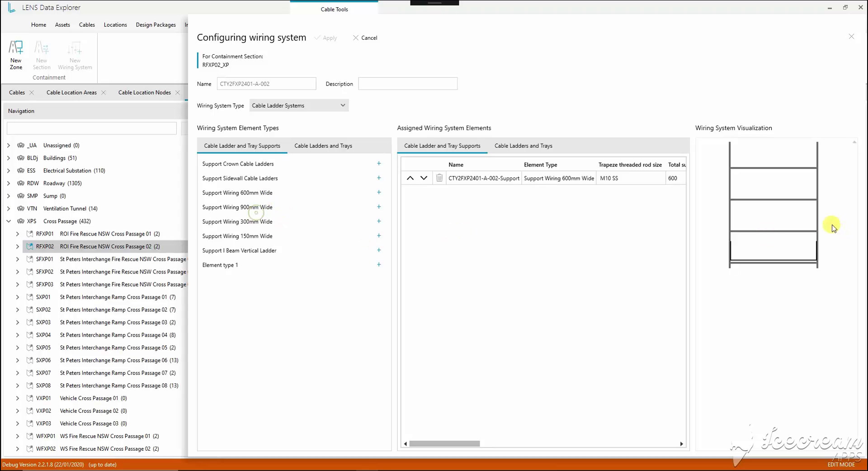
Task: Move assigned support element down
Action: pos(424,178)
